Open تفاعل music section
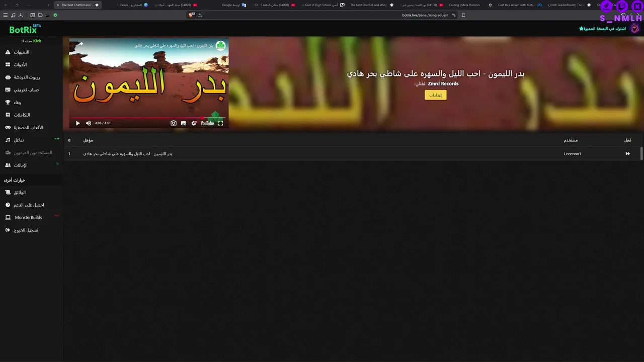The height and width of the screenshot is (362, 644). [x=15, y=140]
